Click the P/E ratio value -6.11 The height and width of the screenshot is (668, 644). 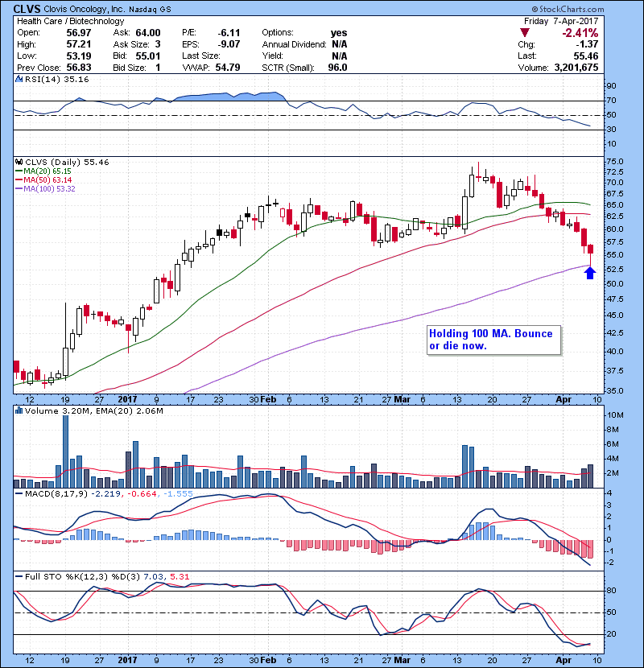click(229, 33)
